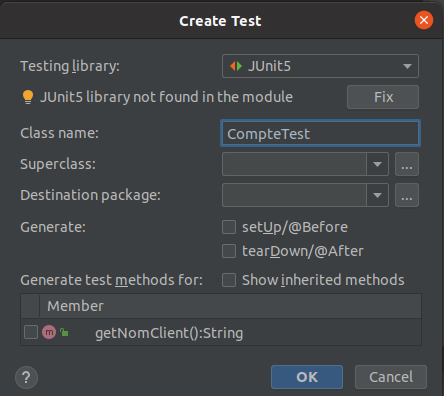The width and height of the screenshot is (444, 396).
Task: Open help with the question mark button
Action: [x=26, y=377]
